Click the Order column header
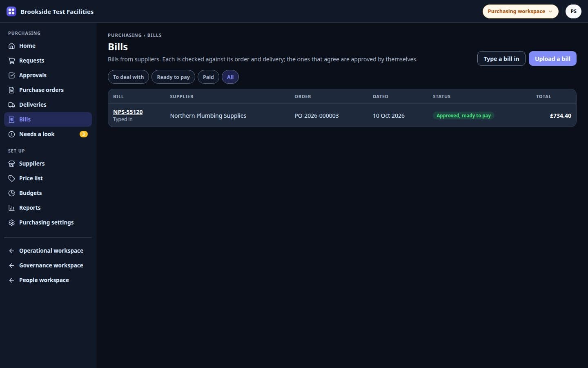Image resolution: width=588 pixels, height=368 pixels. pyautogui.click(x=303, y=96)
